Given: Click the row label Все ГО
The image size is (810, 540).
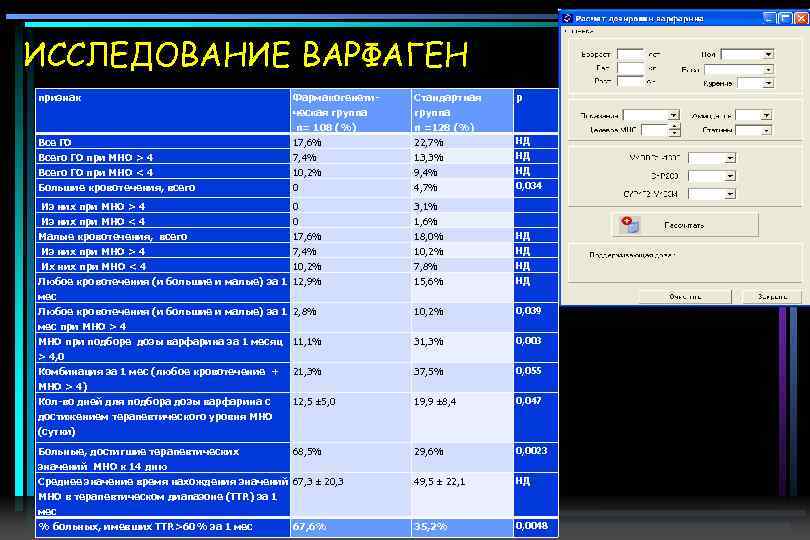Looking at the screenshot, I should [55, 142].
